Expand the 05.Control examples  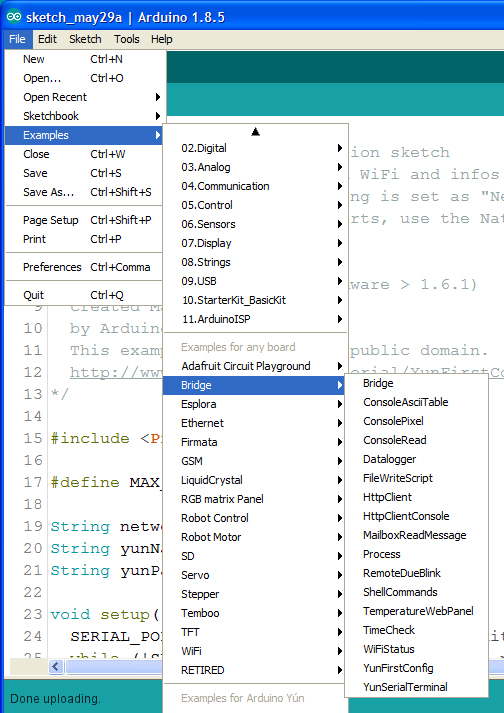(255, 205)
